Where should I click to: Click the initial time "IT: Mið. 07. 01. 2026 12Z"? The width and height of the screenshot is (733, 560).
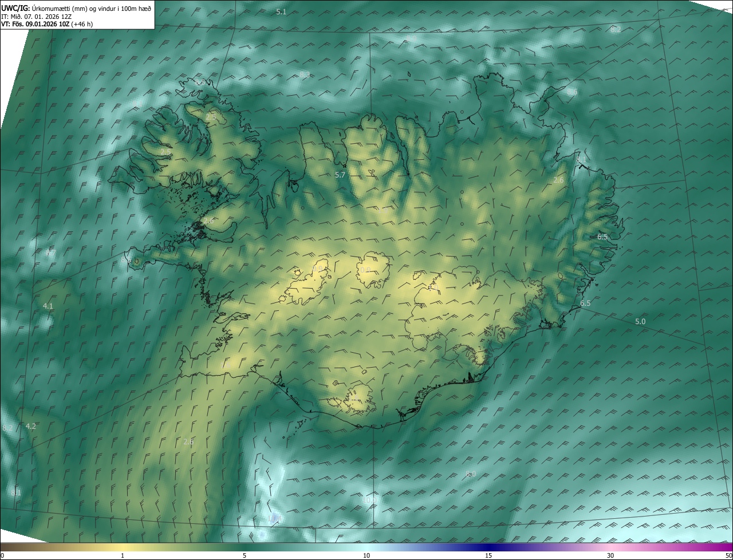[x=36, y=17]
